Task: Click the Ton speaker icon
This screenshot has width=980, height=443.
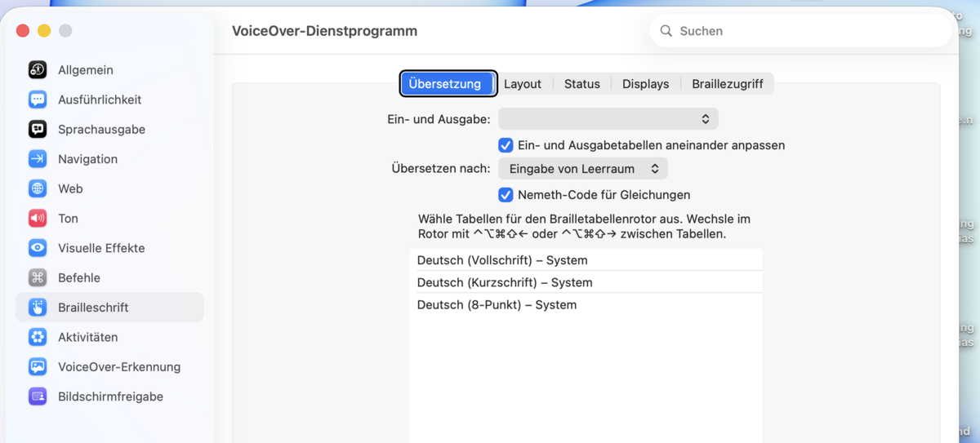Action: [x=38, y=218]
